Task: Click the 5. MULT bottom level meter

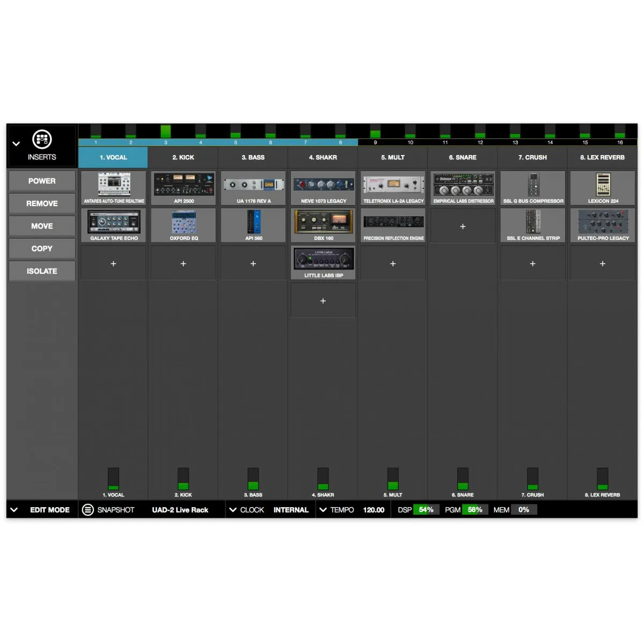Action: point(393,479)
